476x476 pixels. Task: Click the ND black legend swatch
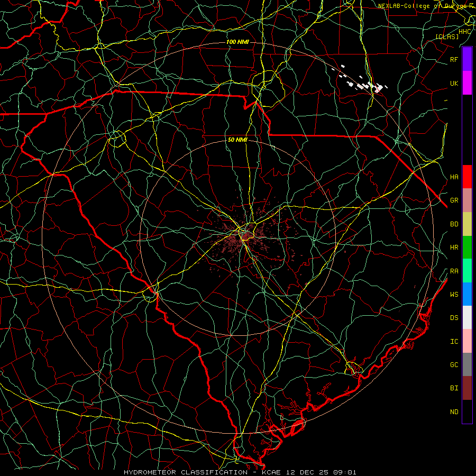pos(467,411)
